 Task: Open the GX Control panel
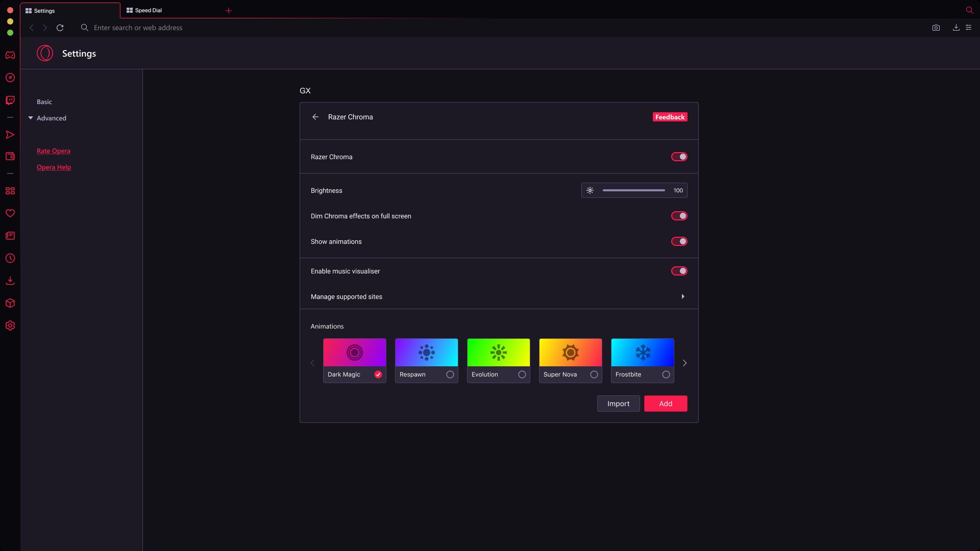[x=10, y=78]
